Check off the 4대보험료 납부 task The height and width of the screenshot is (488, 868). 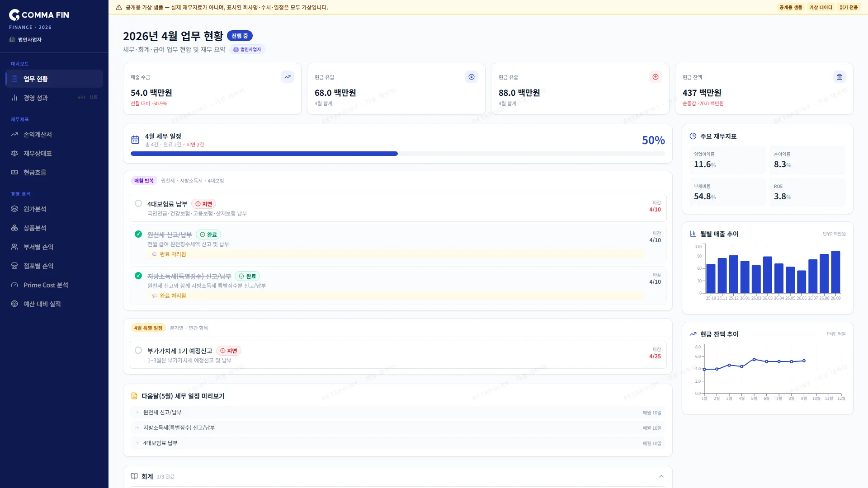138,204
